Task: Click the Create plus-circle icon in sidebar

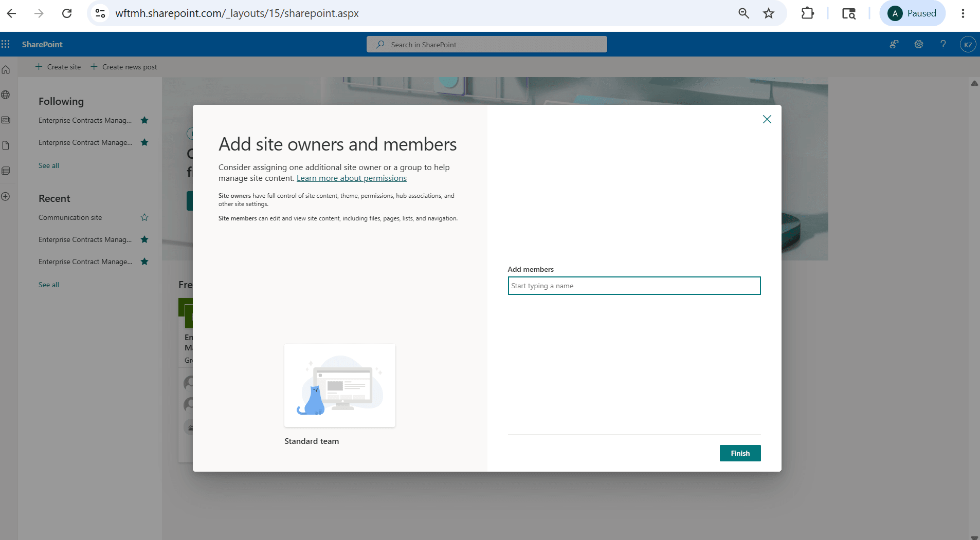Action: (x=6, y=196)
